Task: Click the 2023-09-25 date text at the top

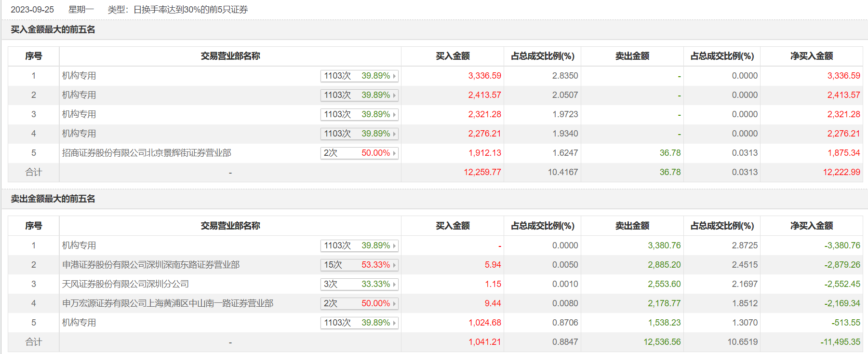Action: click(x=32, y=10)
